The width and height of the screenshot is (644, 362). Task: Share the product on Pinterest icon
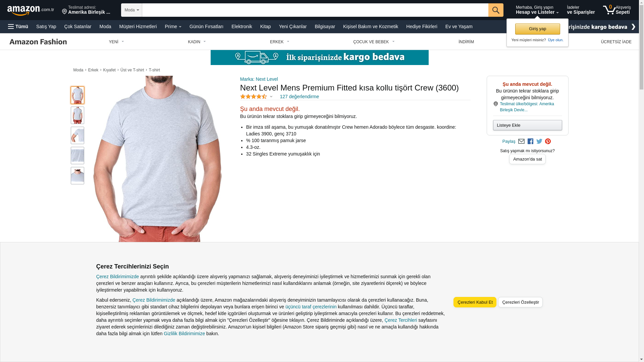coord(548,141)
